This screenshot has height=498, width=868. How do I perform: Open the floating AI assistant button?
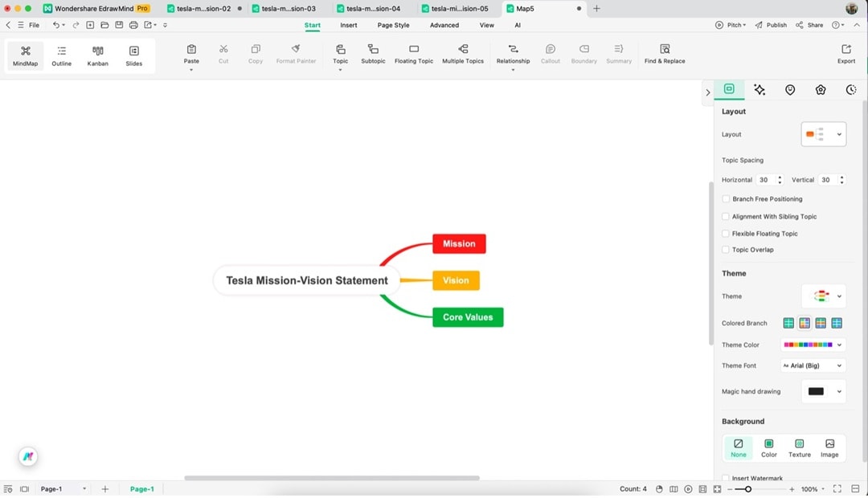click(x=28, y=456)
